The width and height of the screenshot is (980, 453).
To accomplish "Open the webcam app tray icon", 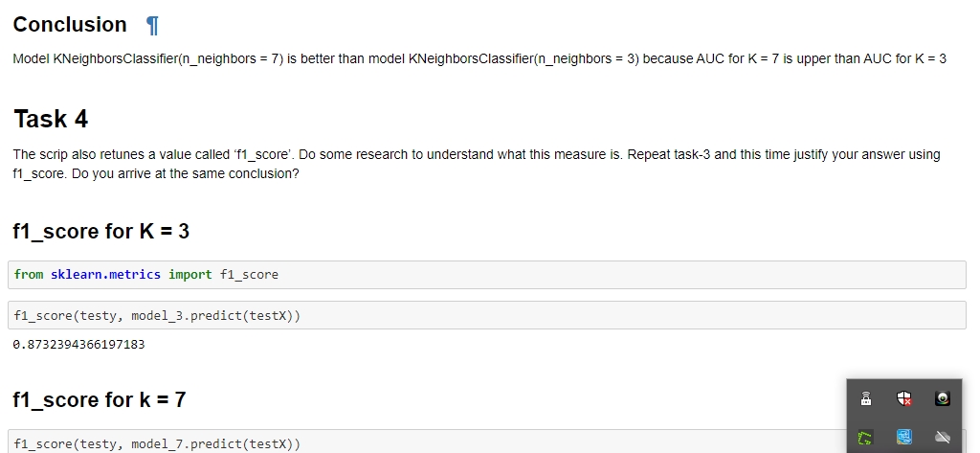I will (943, 398).
